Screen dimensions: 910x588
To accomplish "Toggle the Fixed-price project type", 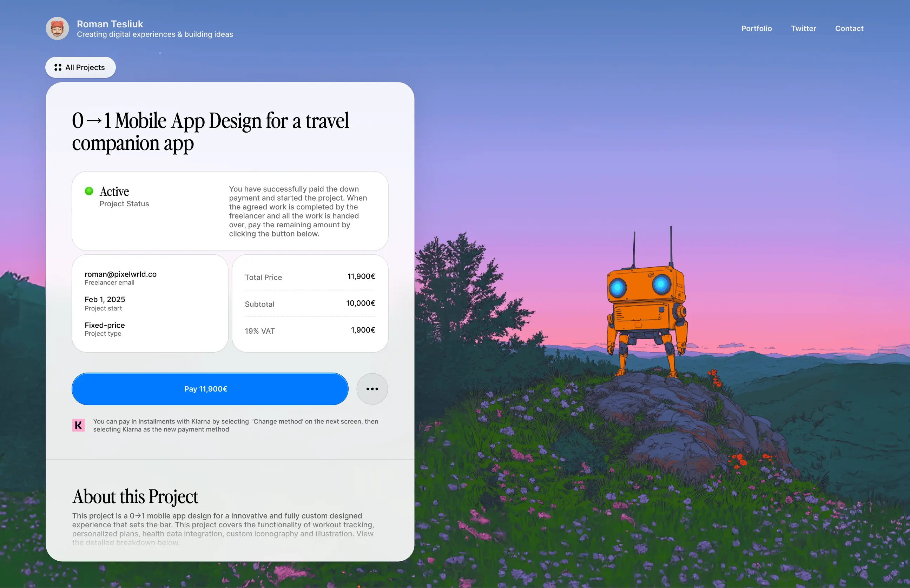I will coord(104,325).
